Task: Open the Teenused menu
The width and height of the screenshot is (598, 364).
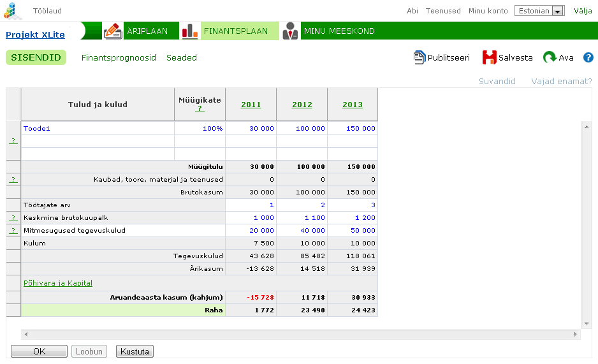Action: click(443, 11)
